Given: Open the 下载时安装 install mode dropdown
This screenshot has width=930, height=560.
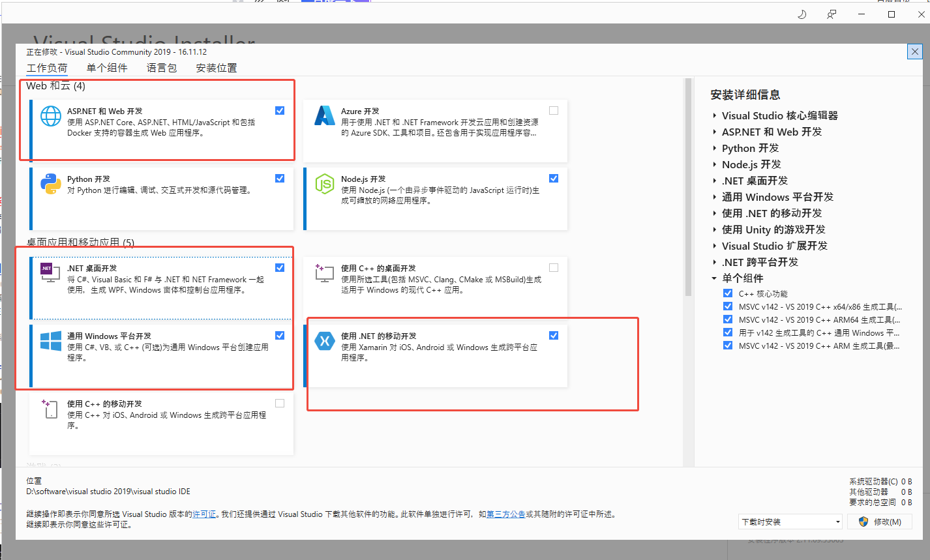Looking at the screenshot, I should (x=790, y=522).
